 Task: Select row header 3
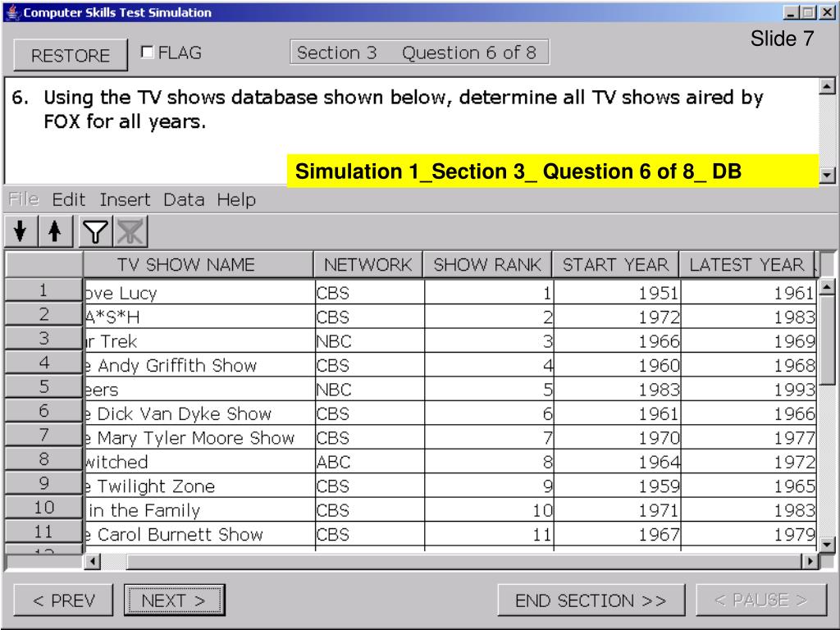point(43,339)
